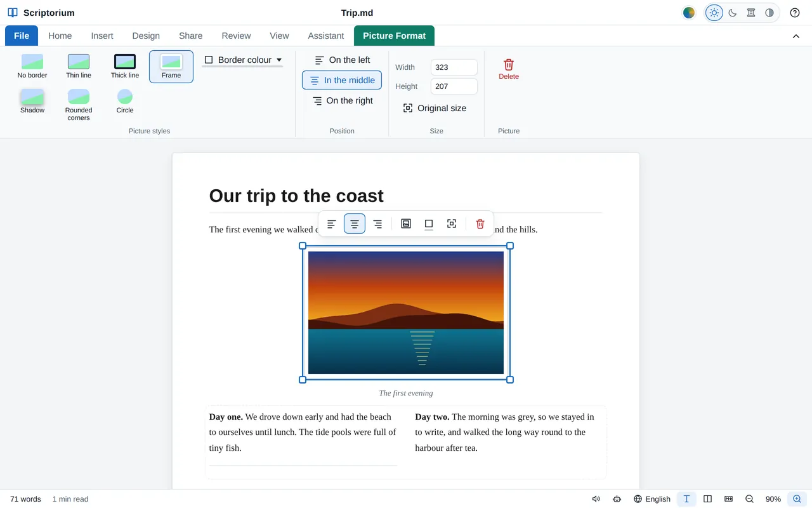Open the assistant robot icon in status bar

617,499
